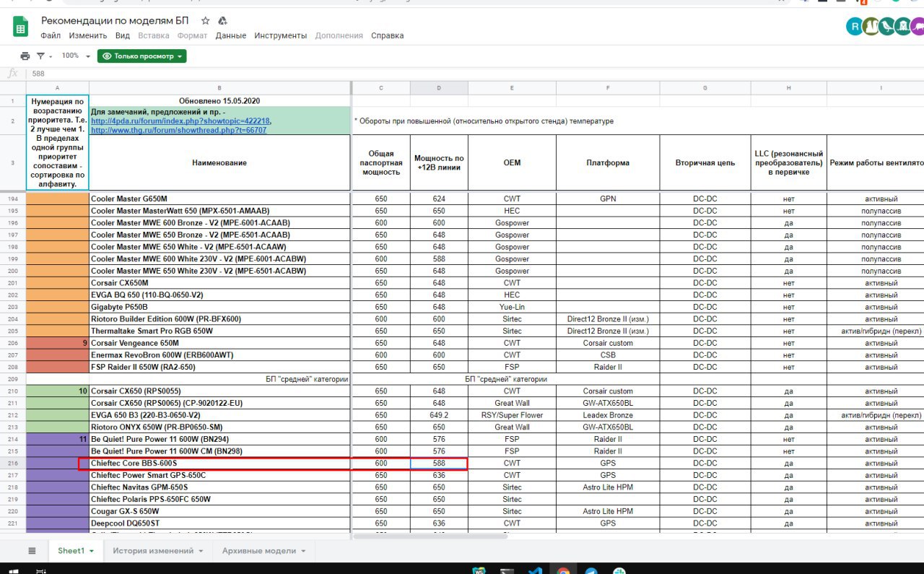Image resolution: width=924 pixels, height=574 pixels.
Task: Select row header 209
Action: point(13,379)
